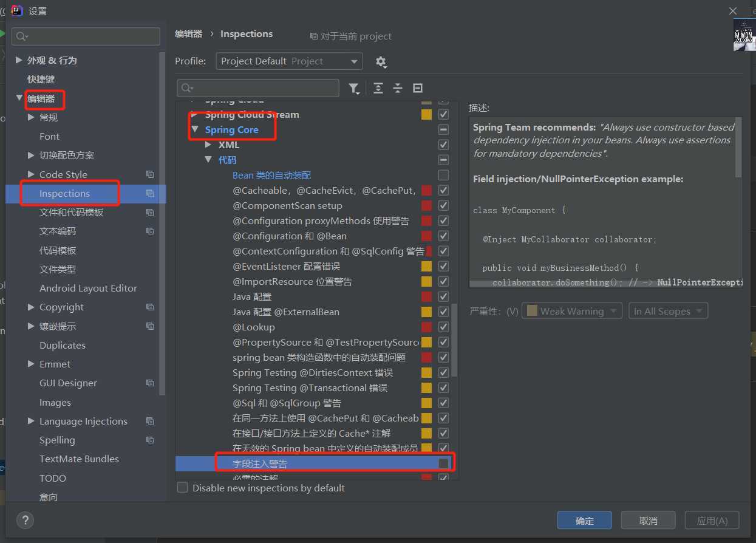The height and width of the screenshot is (543, 756).
Task: Click the project-level icon beside Language Injections
Action: [x=150, y=422]
